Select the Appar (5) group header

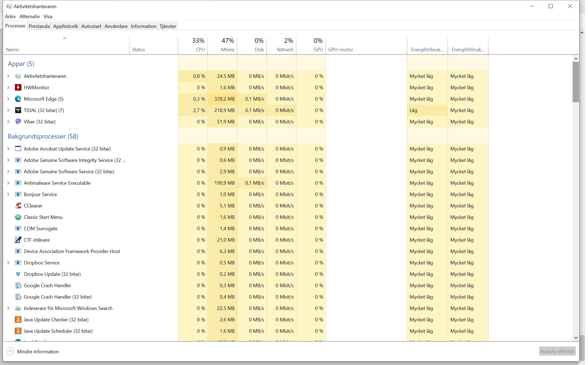click(x=21, y=64)
